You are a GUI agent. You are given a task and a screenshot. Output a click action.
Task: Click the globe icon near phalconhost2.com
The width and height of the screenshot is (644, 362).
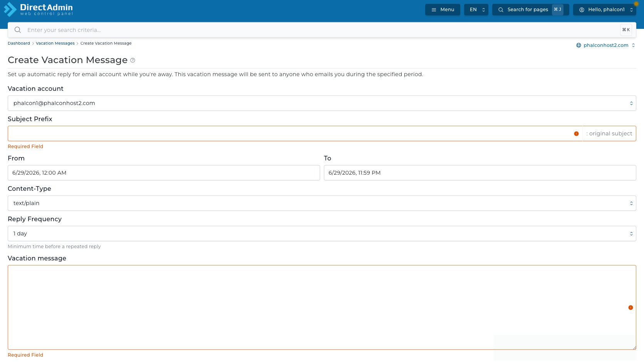point(579,45)
